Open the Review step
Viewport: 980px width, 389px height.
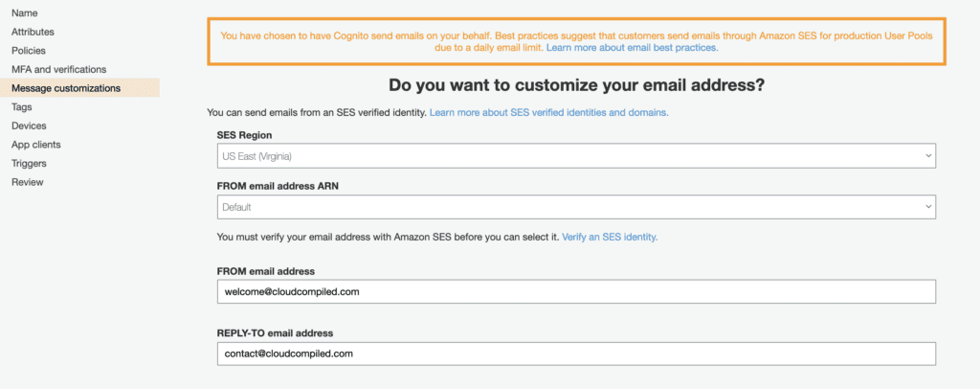coord(27,182)
